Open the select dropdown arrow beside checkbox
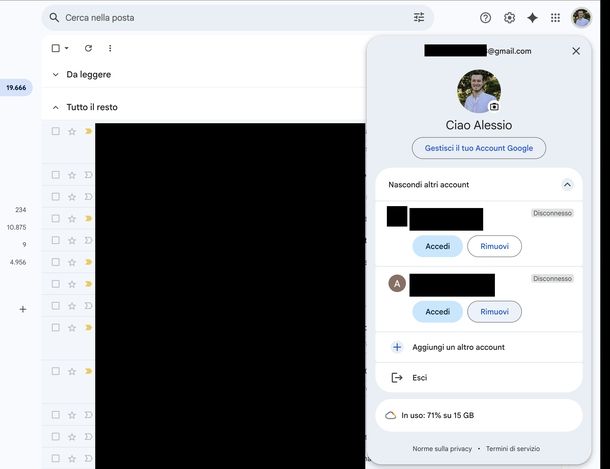Screen dimensions: 610x469 click(67, 48)
